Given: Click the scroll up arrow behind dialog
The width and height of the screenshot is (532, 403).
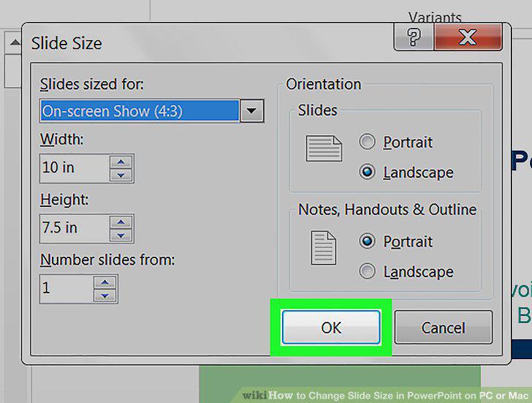Looking at the screenshot, I should point(15,42).
